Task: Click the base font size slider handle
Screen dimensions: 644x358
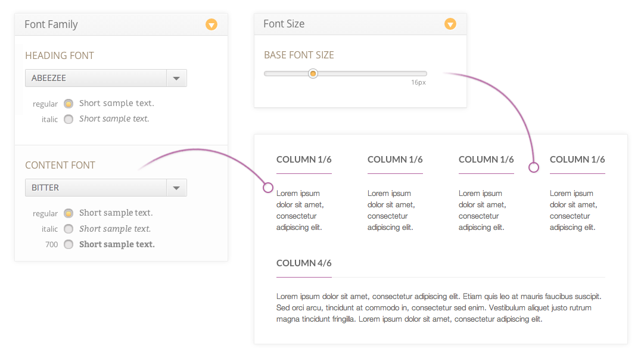Action: click(313, 74)
